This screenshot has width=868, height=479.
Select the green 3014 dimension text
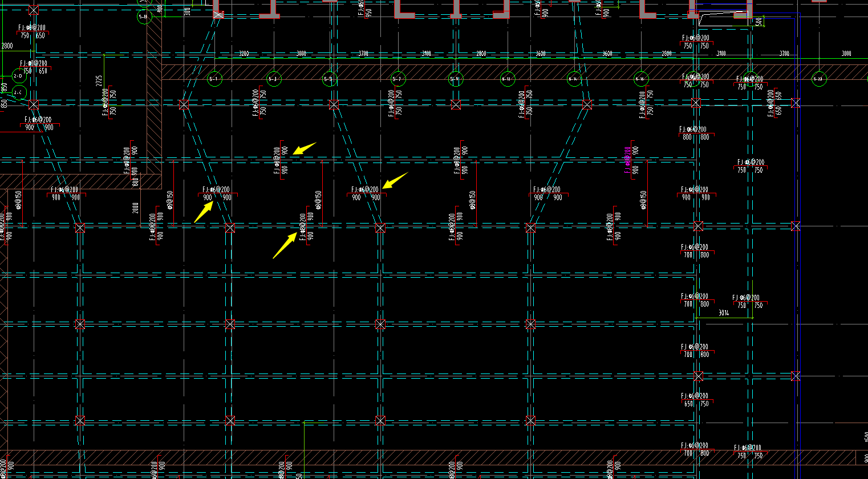tap(724, 313)
